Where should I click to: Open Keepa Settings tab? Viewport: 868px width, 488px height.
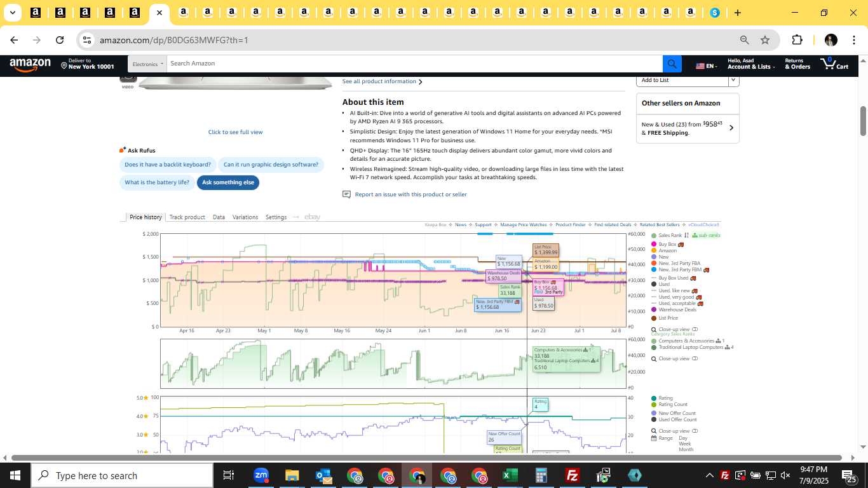(276, 217)
